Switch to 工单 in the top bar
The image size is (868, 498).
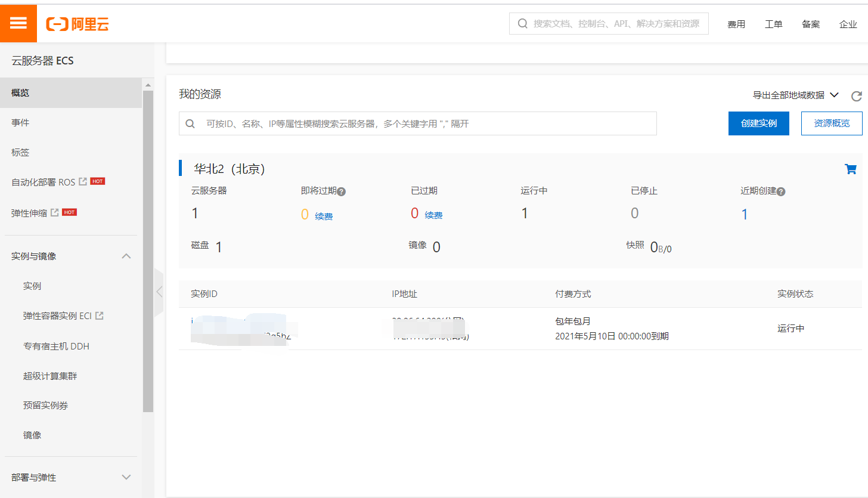pos(773,24)
